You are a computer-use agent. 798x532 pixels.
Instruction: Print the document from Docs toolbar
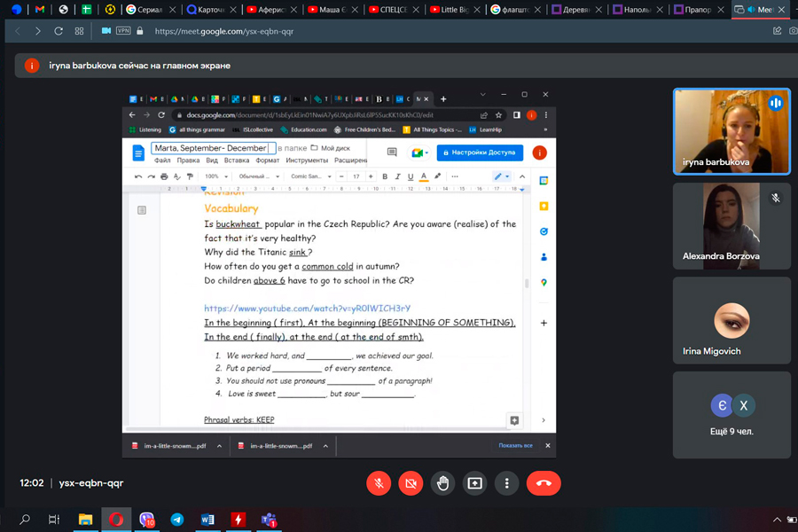click(164, 176)
